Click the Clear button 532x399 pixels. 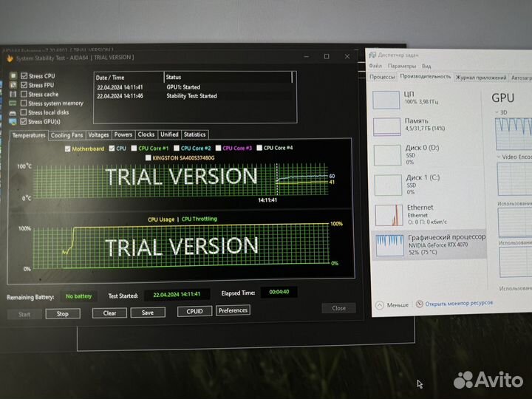(109, 313)
